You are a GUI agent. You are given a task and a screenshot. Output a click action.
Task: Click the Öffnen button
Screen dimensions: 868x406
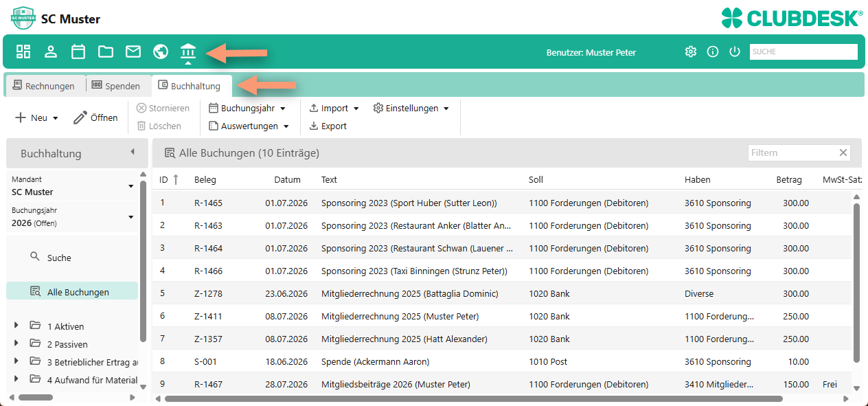pyautogui.click(x=96, y=117)
